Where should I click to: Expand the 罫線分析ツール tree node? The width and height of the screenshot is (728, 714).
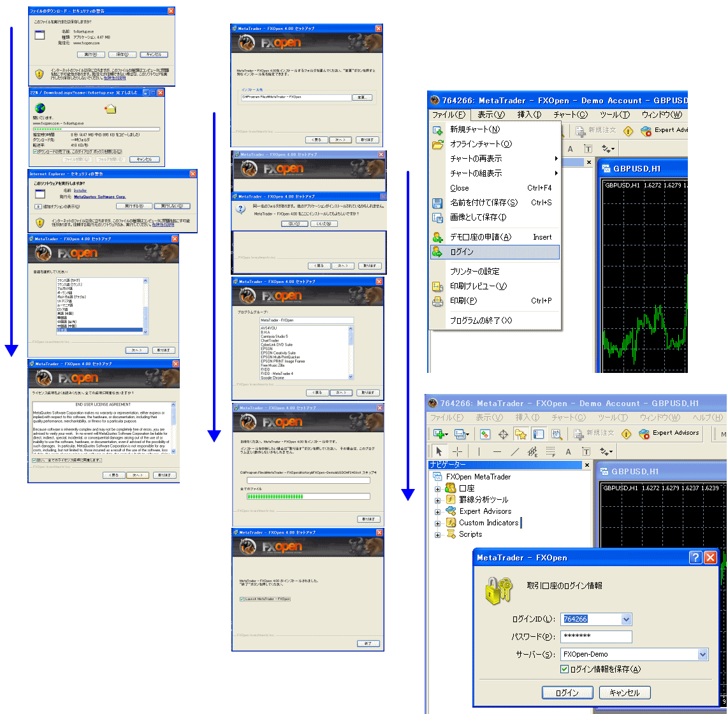(437, 500)
